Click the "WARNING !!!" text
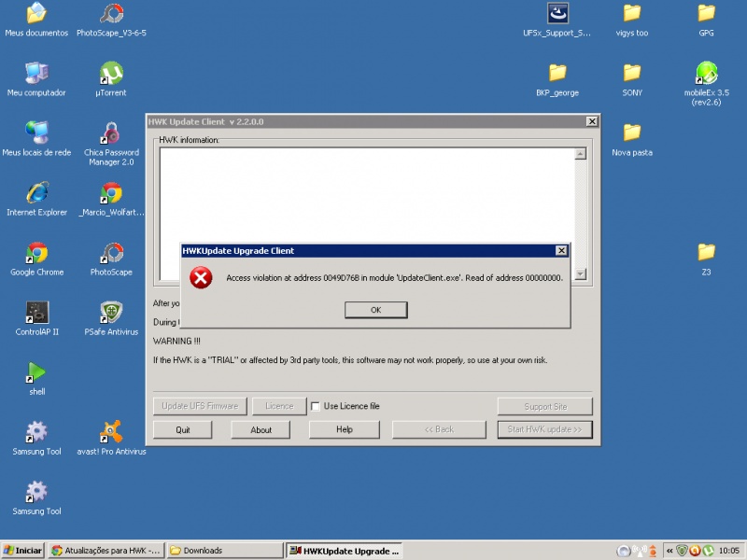Viewport: 747px width, 560px height. [x=176, y=342]
